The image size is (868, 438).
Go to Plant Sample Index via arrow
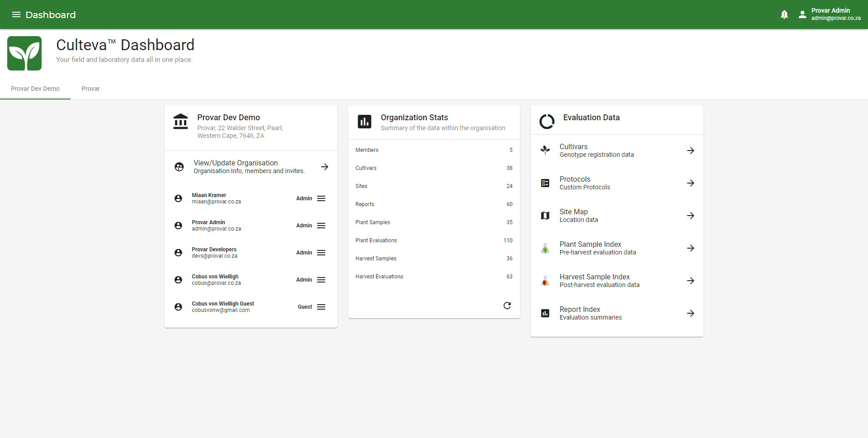(x=691, y=248)
